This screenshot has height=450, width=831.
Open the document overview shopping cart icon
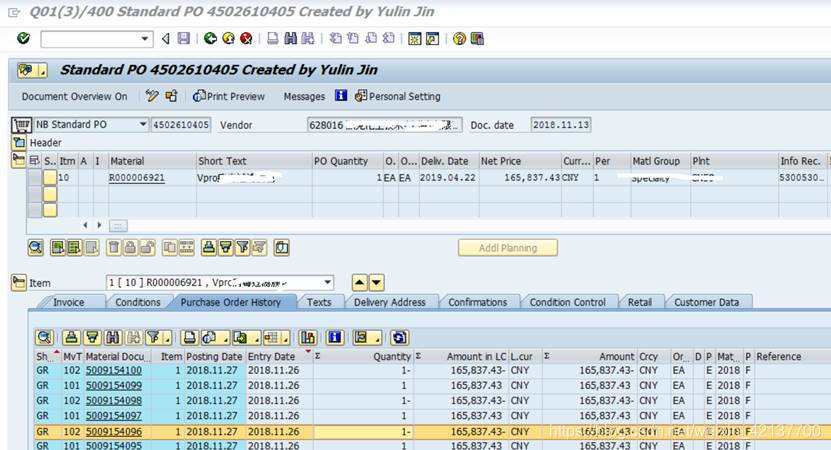[x=21, y=125]
